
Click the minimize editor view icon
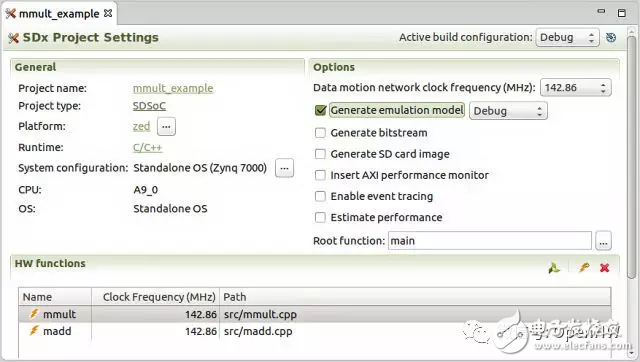pos(601,11)
